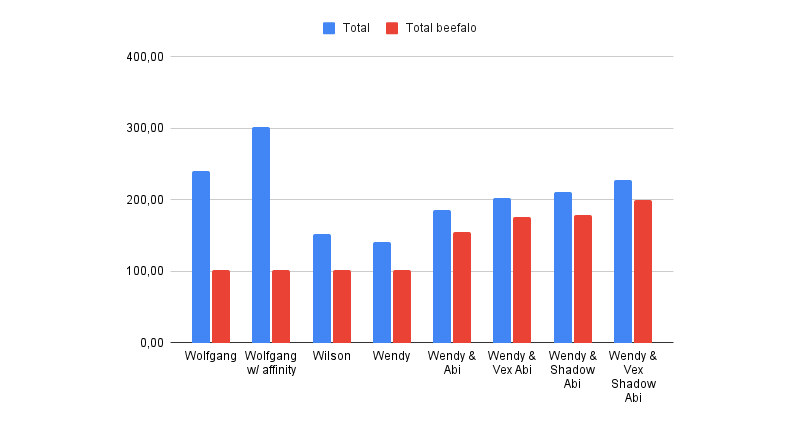
Task: Click Wolfgang's blue Total bar
Action: [x=201, y=257]
